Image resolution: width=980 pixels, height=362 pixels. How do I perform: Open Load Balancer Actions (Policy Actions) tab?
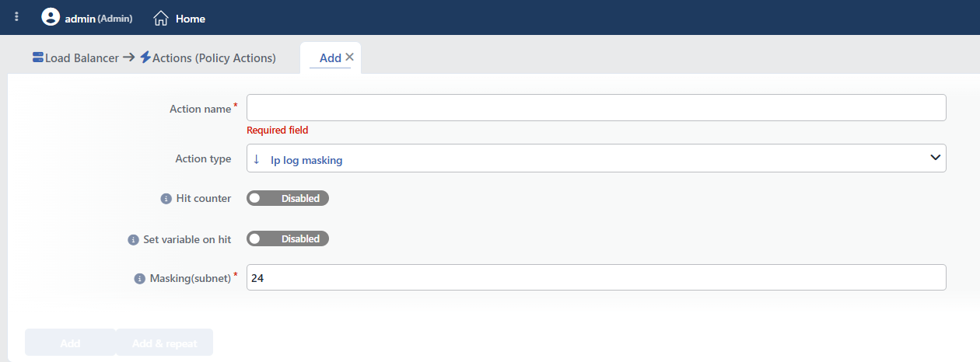click(154, 57)
